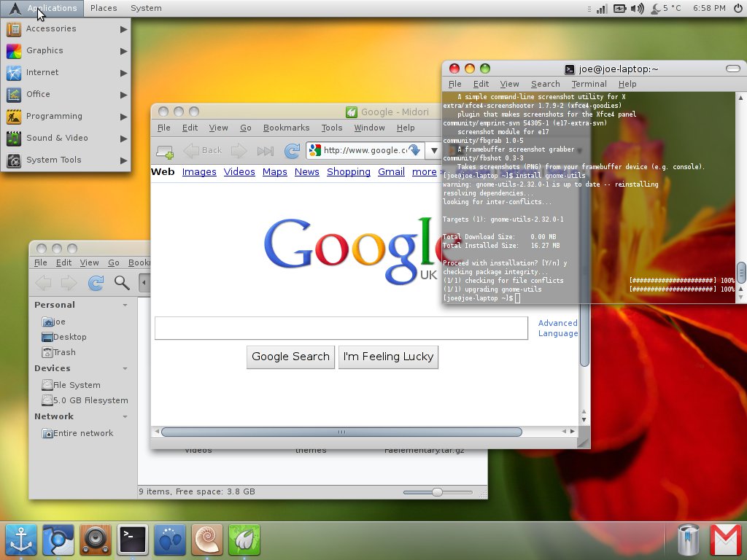
Task: Click the Google search input field
Action: (x=341, y=328)
